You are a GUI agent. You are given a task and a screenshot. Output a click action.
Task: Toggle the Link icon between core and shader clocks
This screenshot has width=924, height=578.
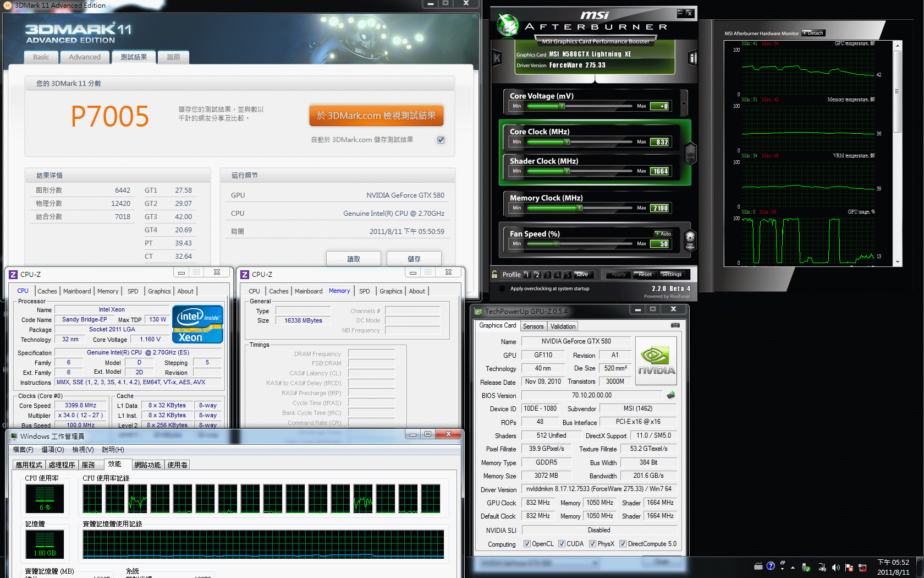pos(690,153)
